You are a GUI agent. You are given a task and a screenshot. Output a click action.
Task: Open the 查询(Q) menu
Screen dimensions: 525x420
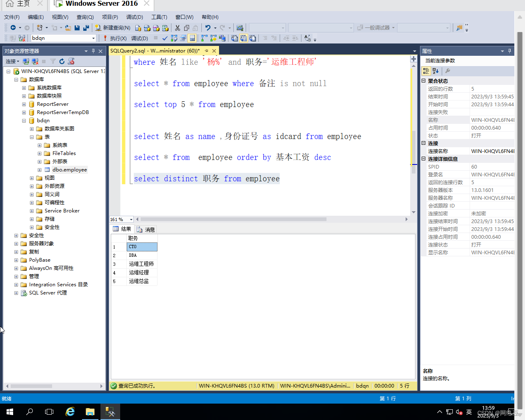(x=85, y=17)
